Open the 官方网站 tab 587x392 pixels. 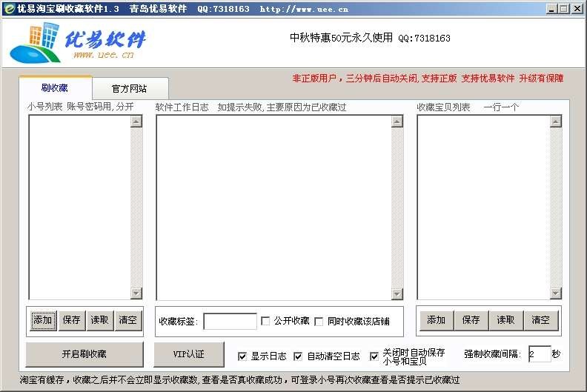[x=130, y=89]
